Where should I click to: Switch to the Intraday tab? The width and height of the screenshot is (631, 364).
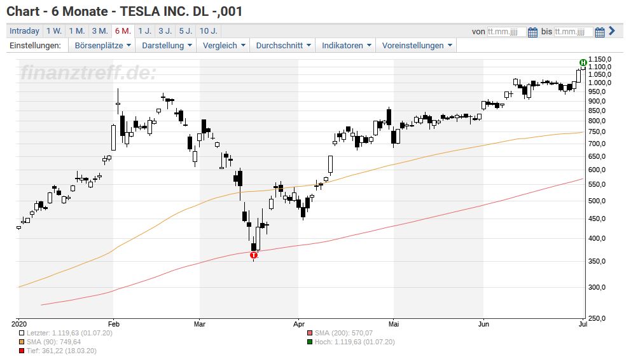[x=24, y=31]
